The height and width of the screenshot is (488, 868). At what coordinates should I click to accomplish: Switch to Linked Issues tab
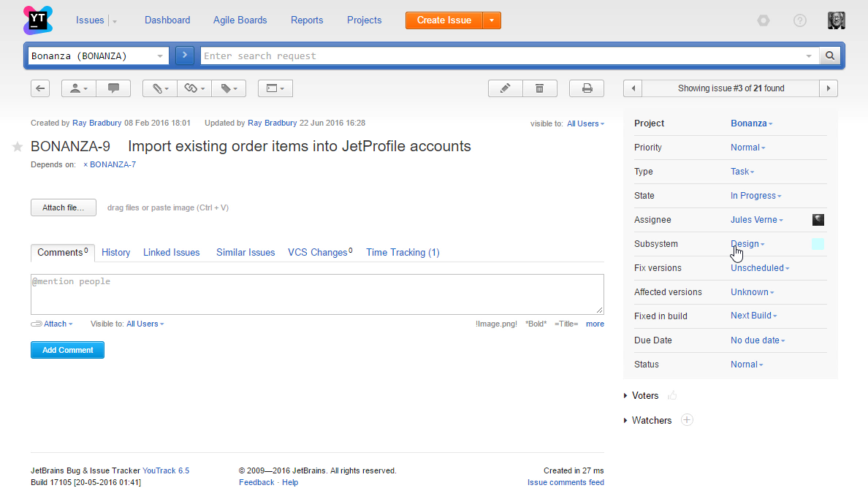pyautogui.click(x=171, y=253)
